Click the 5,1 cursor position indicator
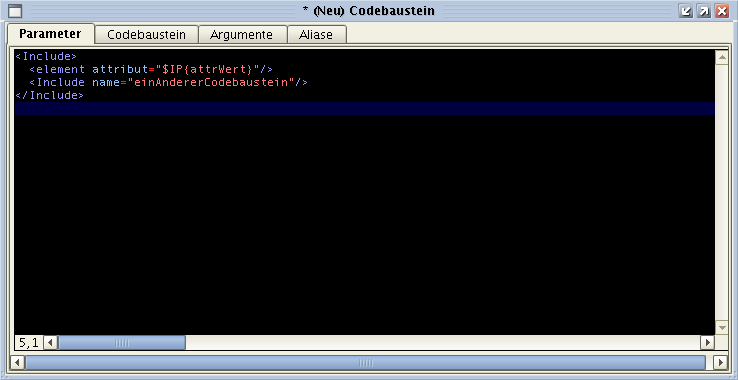The width and height of the screenshot is (738, 380). (29, 343)
